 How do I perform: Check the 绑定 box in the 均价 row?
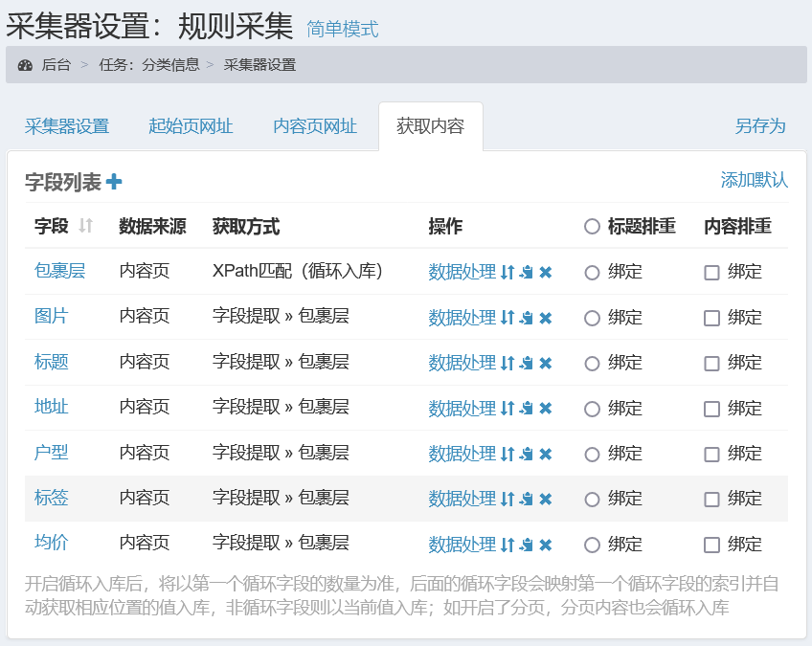tap(710, 544)
